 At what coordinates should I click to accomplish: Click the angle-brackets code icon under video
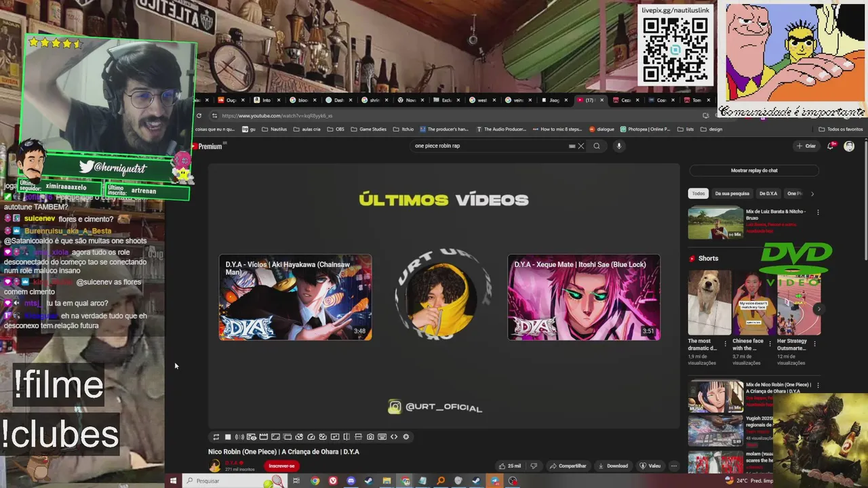[394, 437]
